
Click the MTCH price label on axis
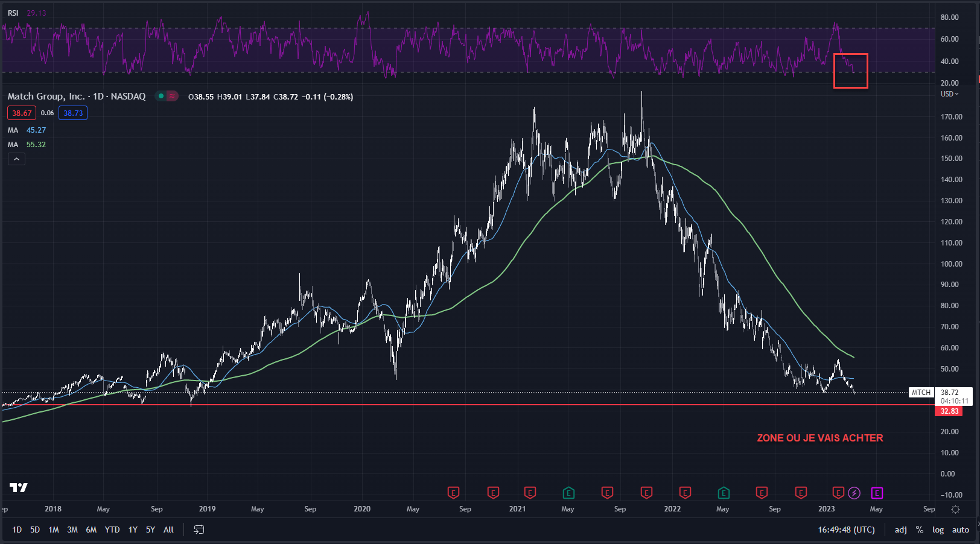tap(921, 393)
